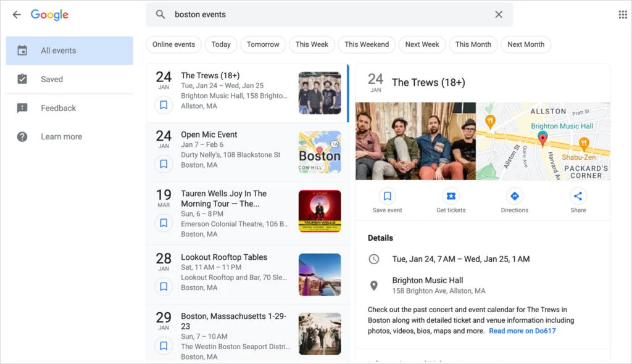Bookmark the Lookout Rooftop Tables event
This screenshot has height=364, width=632.
click(164, 286)
